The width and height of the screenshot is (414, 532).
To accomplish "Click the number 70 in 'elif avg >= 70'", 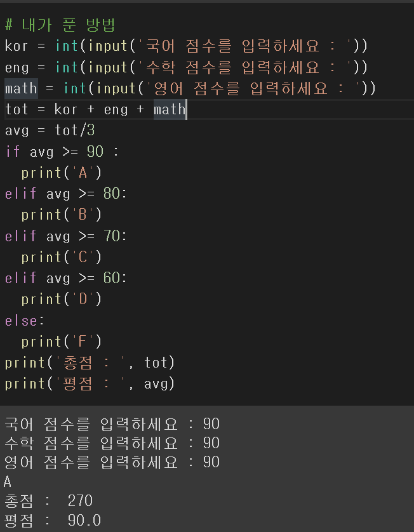I will [112, 236].
